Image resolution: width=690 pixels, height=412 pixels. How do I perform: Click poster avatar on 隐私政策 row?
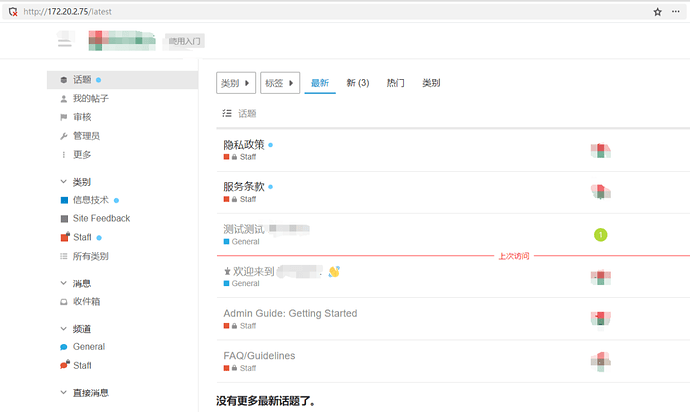[x=601, y=151]
